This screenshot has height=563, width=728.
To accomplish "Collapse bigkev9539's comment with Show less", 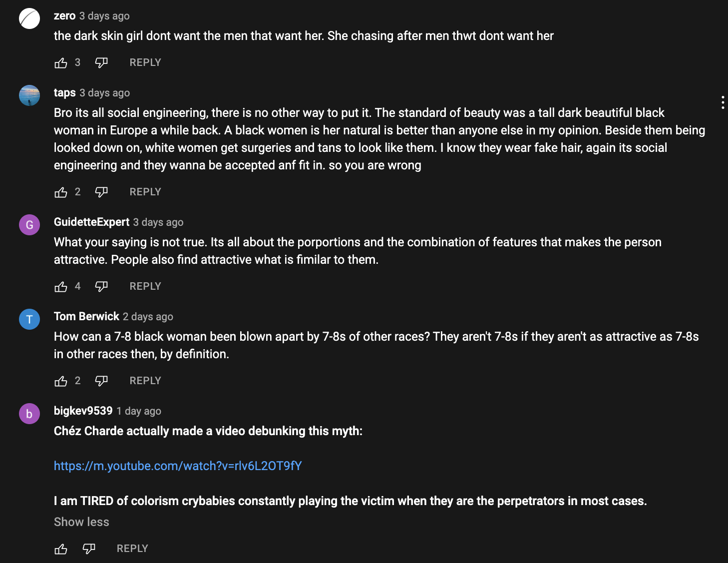I will pos(81,522).
